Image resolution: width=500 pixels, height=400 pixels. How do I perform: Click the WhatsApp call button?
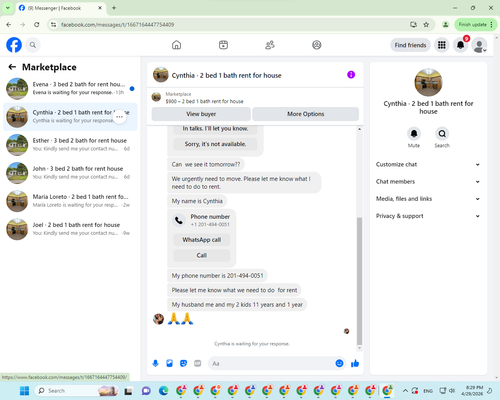[x=202, y=240]
